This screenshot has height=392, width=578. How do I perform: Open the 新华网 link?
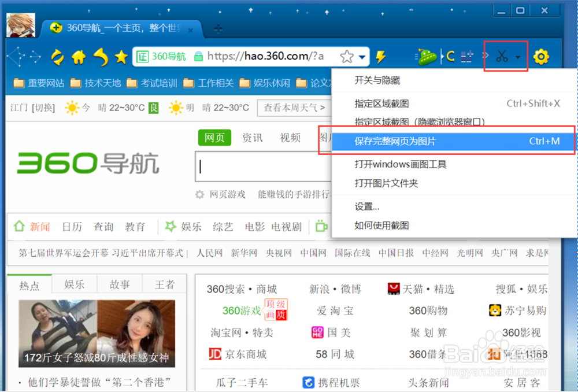point(244,253)
